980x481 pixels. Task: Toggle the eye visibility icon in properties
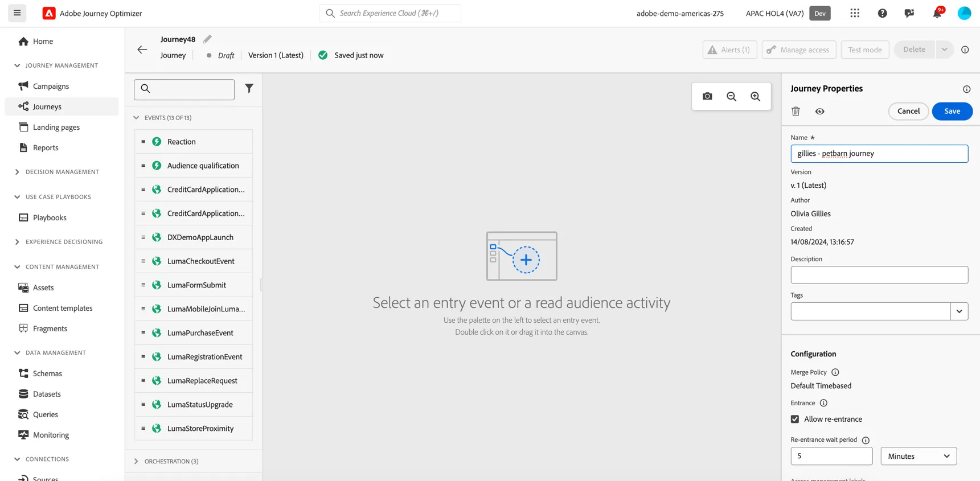click(x=819, y=112)
